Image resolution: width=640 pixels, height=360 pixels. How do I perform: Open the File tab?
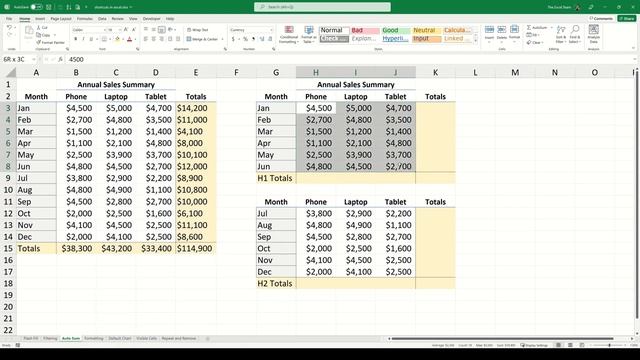pos(9,19)
